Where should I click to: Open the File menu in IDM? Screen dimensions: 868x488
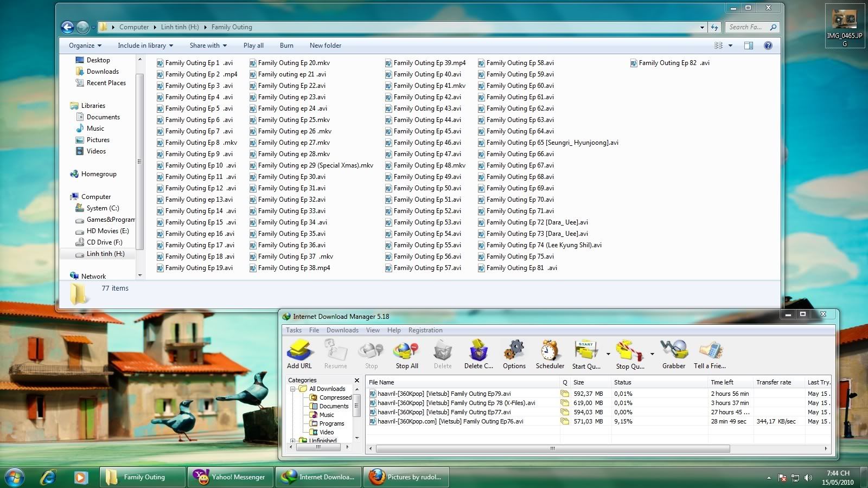[x=314, y=330]
